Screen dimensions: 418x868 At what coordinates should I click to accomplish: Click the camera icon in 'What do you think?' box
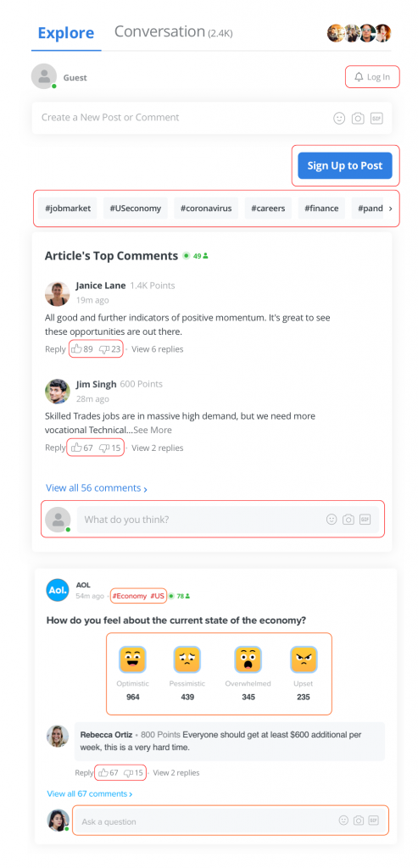(x=348, y=520)
